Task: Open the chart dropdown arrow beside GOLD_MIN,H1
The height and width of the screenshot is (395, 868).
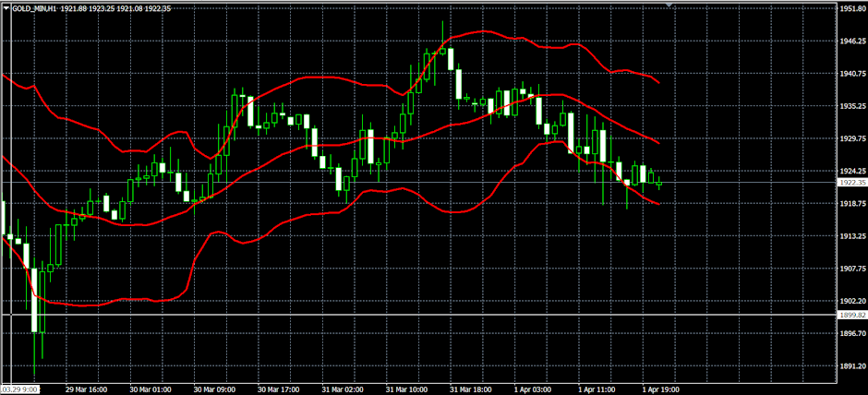Action: [x=6, y=8]
